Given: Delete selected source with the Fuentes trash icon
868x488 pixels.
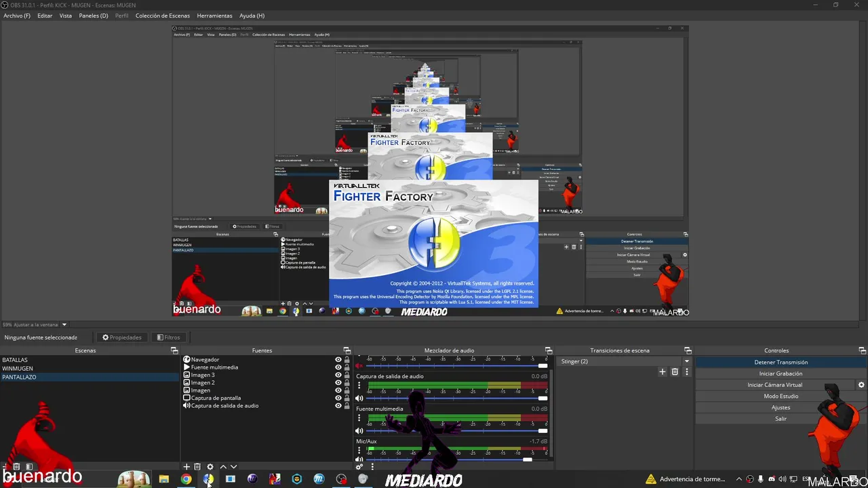Looking at the screenshot, I should tap(197, 466).
